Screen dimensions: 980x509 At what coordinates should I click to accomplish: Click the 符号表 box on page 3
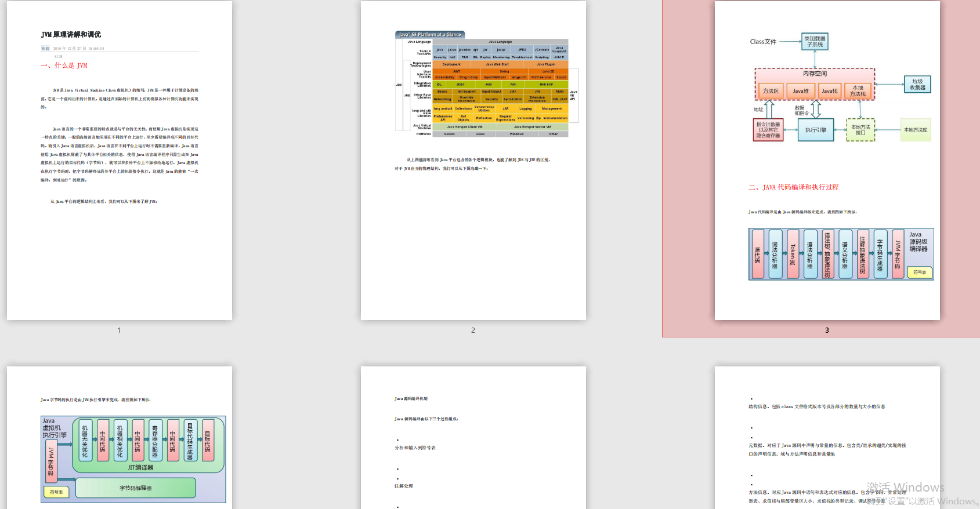tap(920, 272)
